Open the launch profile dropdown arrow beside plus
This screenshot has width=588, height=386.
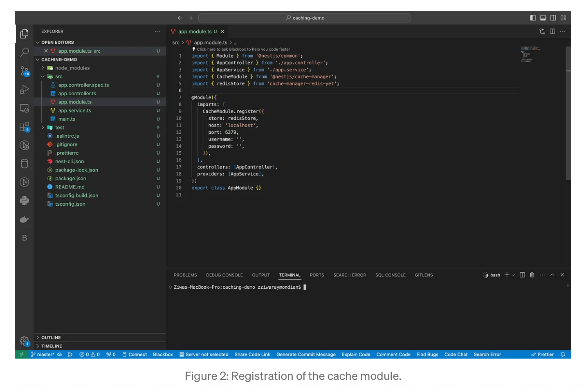513,275
